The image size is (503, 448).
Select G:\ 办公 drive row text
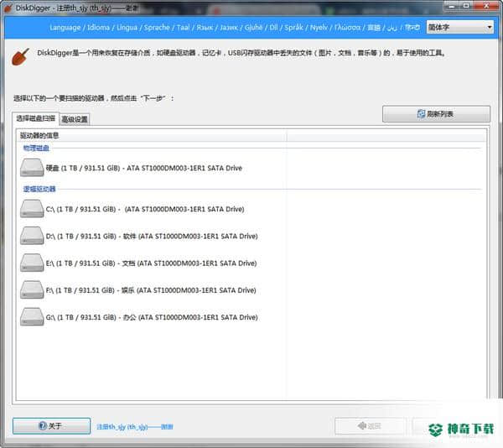tap(152, 317)
